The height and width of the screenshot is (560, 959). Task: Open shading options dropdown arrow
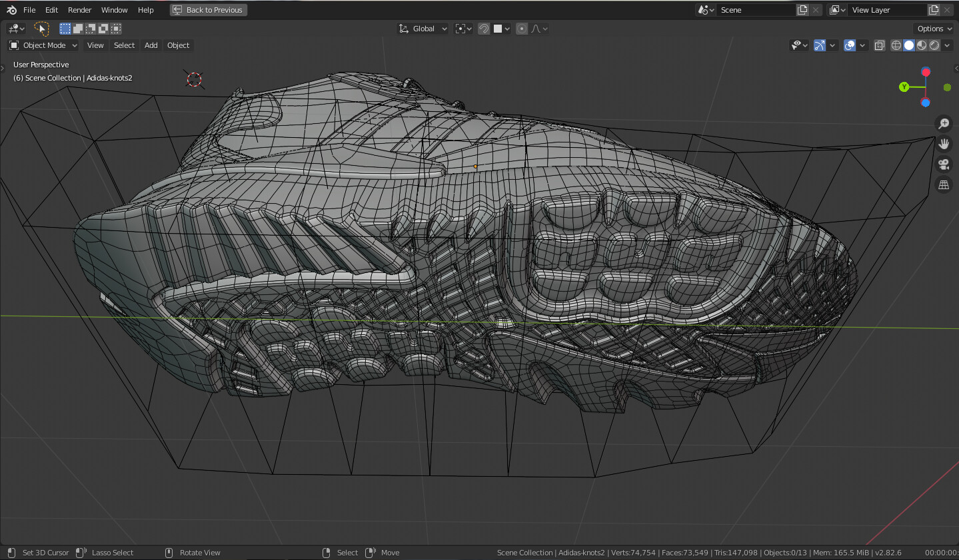pos(947,45)
